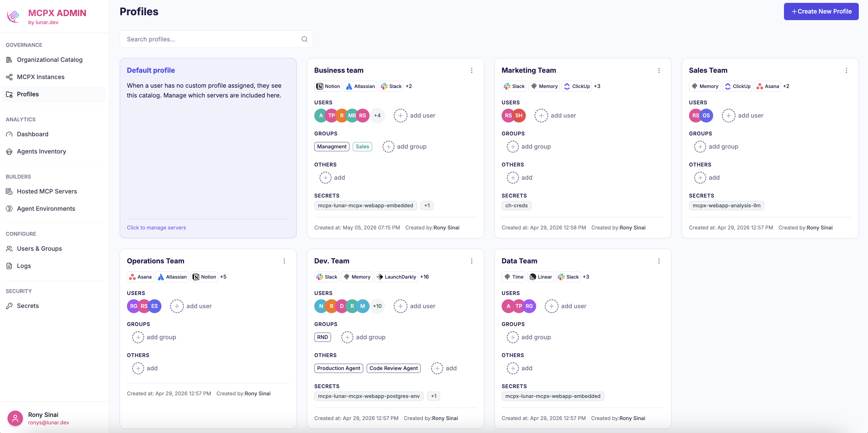Add user to Dev. Team

click(x=414, y=306)
